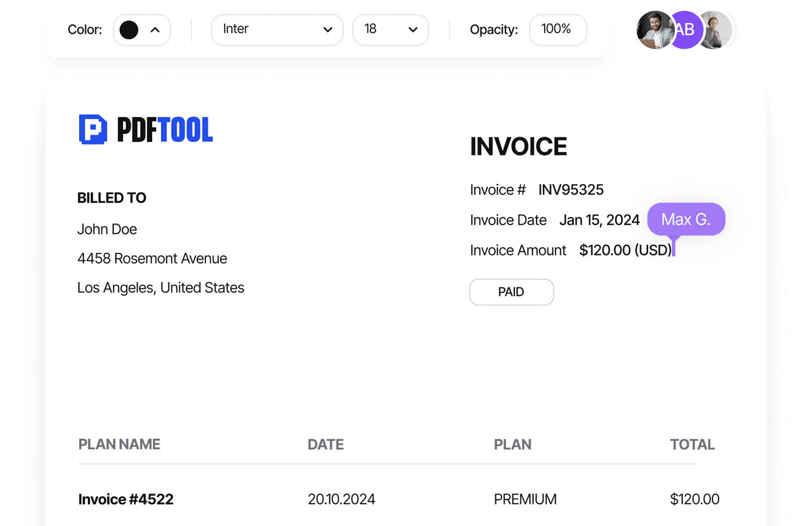
Task: Click the DATE column header
Action: 325,444
